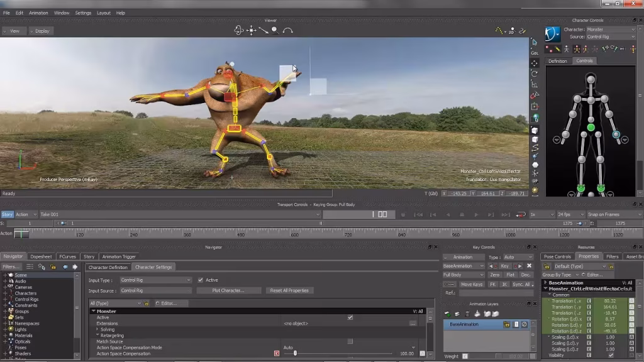The width and height of the screenshot is (644, 362).
Task: Click the Weight slider in Animation Layers
Action: [497, 356]
